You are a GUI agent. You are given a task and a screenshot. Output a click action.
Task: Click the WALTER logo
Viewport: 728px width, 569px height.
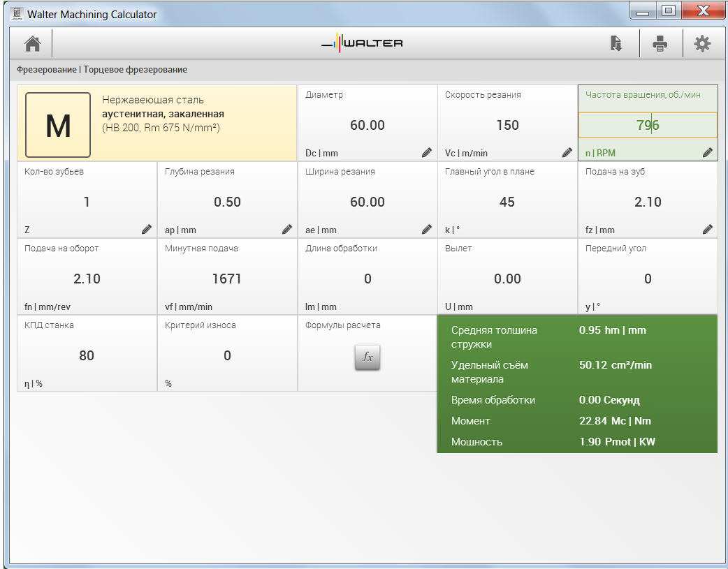click(x=362, y=43)
